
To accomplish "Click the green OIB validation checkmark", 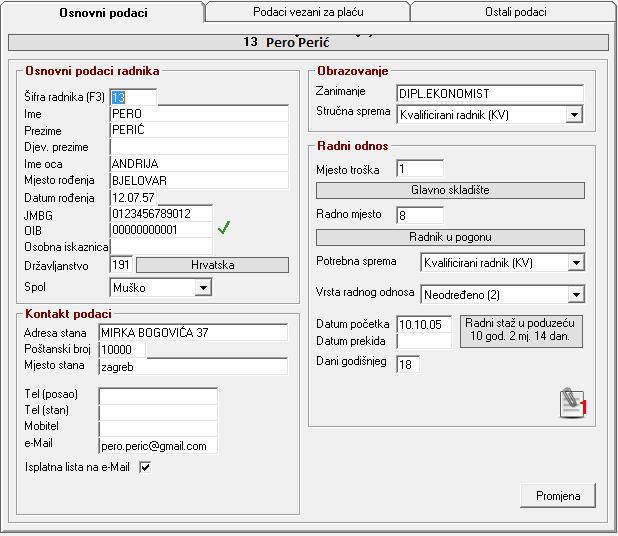I will [x=225, y=228].
